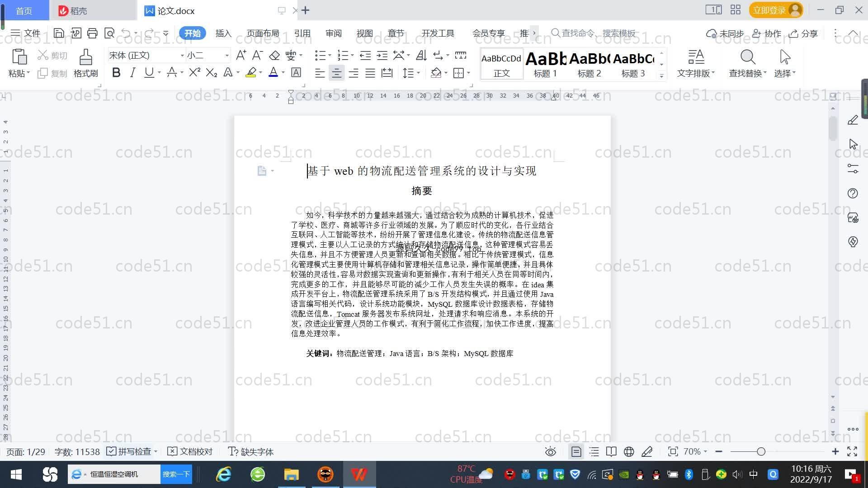
Task: Click the zoom slider handle
Action: pos(761,451)
